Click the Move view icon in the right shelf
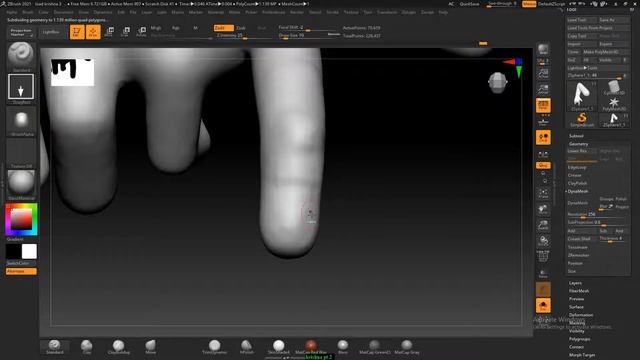The height and width of the screenshot is (360, 640). pyautogui.click(x=543, y=210)
